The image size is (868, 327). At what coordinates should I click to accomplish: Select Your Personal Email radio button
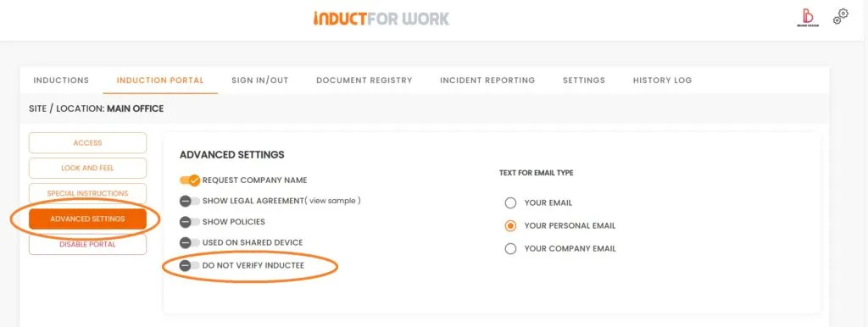pos(510,225)
